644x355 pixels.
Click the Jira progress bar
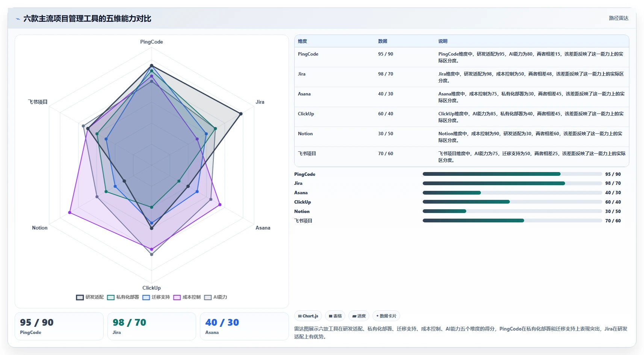[x=512, y=183]
